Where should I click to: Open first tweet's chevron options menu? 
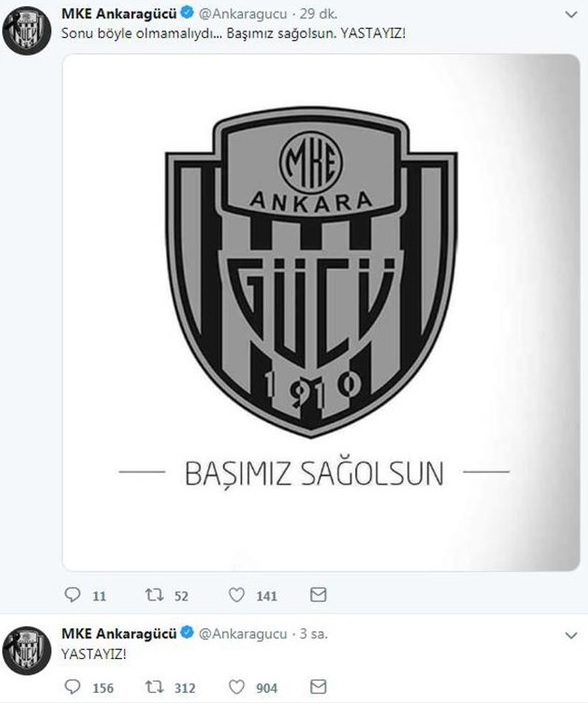tap(571, 14)
